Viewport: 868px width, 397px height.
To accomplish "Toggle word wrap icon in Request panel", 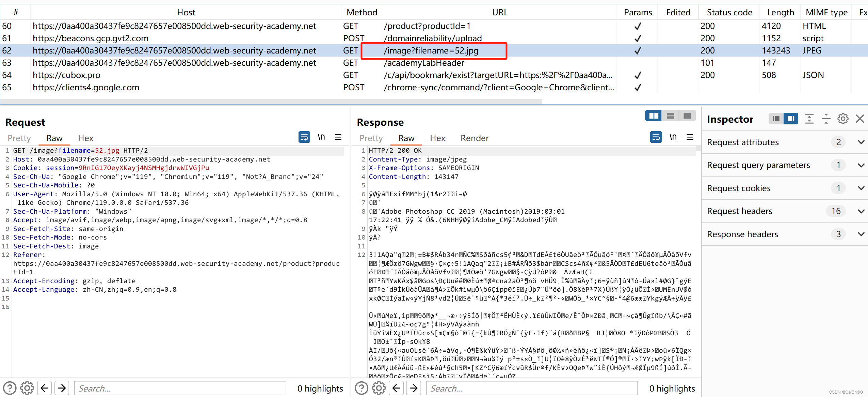I will tap(304, 137).
